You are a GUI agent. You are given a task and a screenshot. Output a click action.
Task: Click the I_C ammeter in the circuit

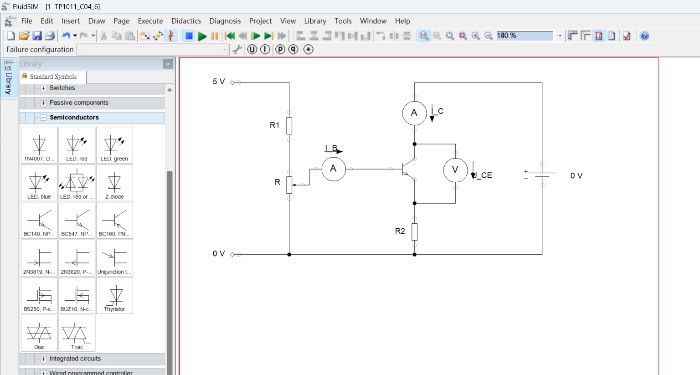click(414, 113)
